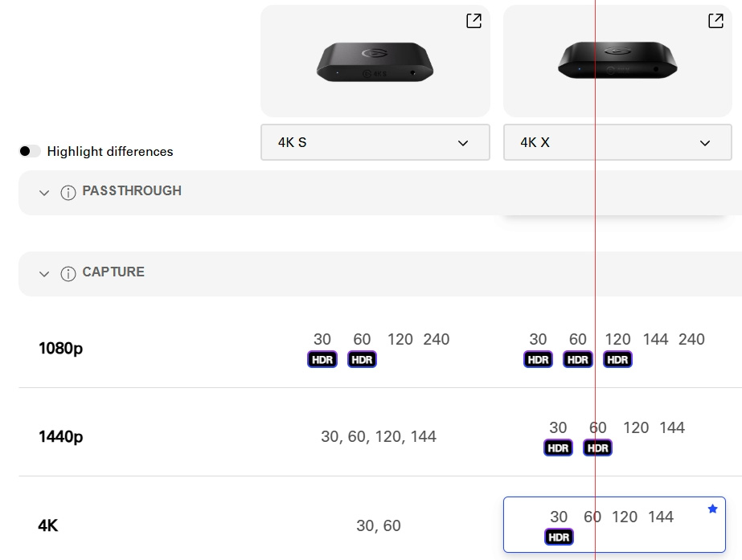Click HDR badge under 60 in 4K S 1080p
Image resolution: width=742 pixels, height=560 pixels.
(362, 359)
